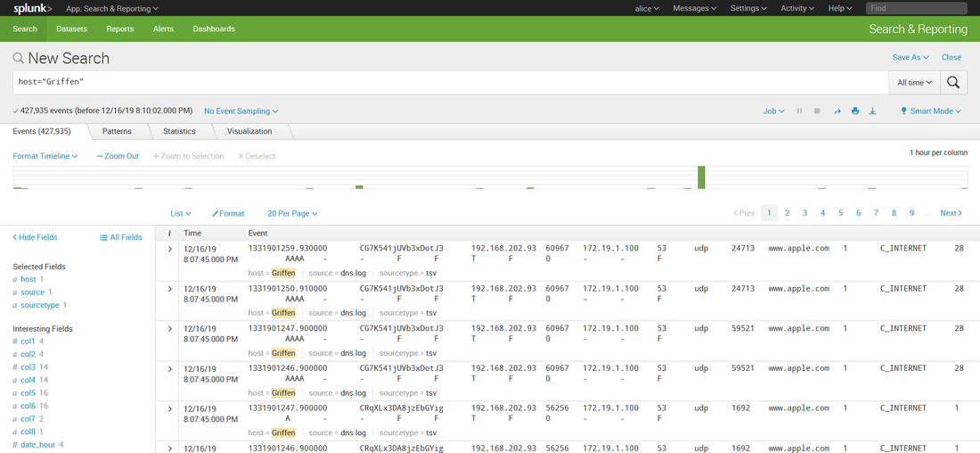Switch to the Patterns tab

117,131
